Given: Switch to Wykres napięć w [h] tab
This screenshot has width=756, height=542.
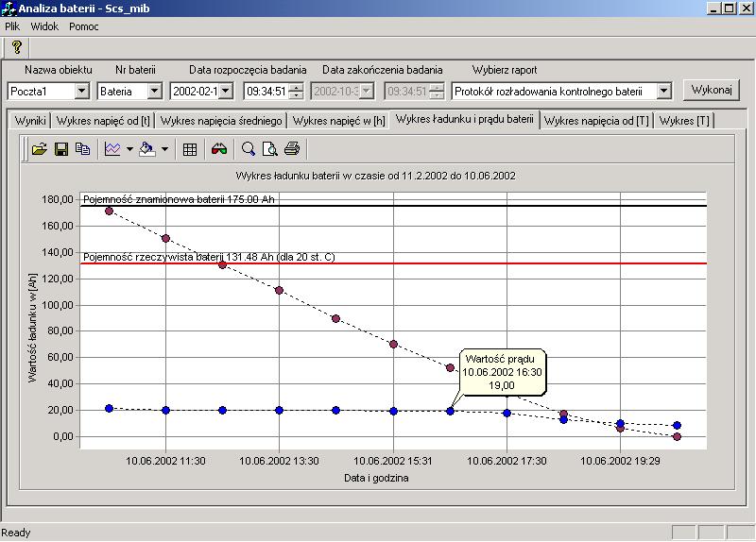Looking at the screenshot, I should [339, 121].
